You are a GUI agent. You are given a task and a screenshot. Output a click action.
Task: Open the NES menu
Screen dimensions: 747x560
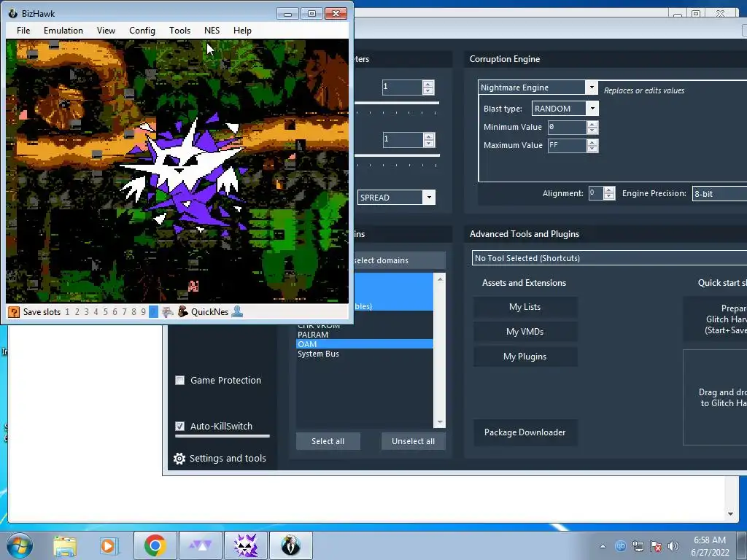(x=212, y=31)
